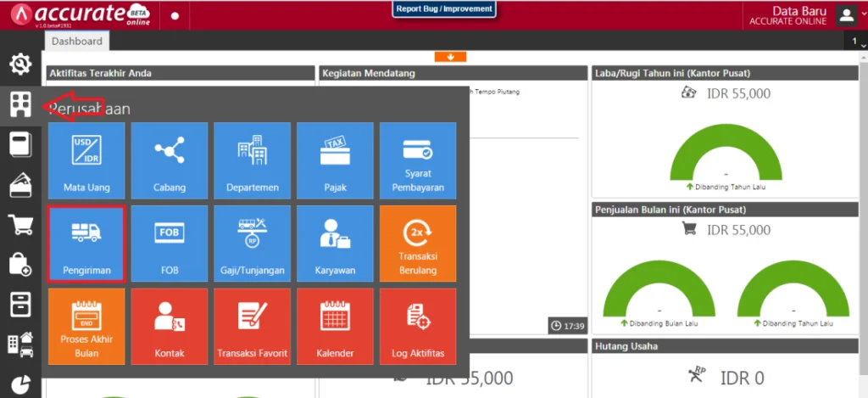Click the Aktifitas Terakhir Anda panel header
Viewport: 868px width, 398px height.
click(x=181, y=73)
